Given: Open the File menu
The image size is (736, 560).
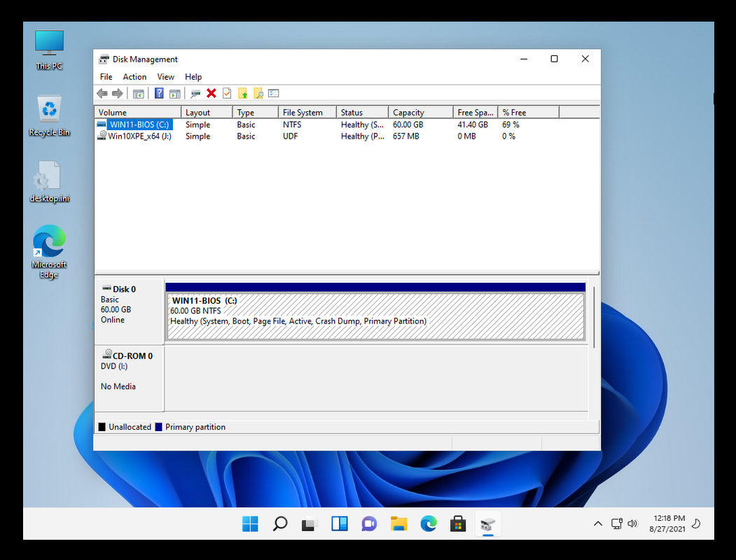Looking at the screenshot, I should click(x=106, y=77).
